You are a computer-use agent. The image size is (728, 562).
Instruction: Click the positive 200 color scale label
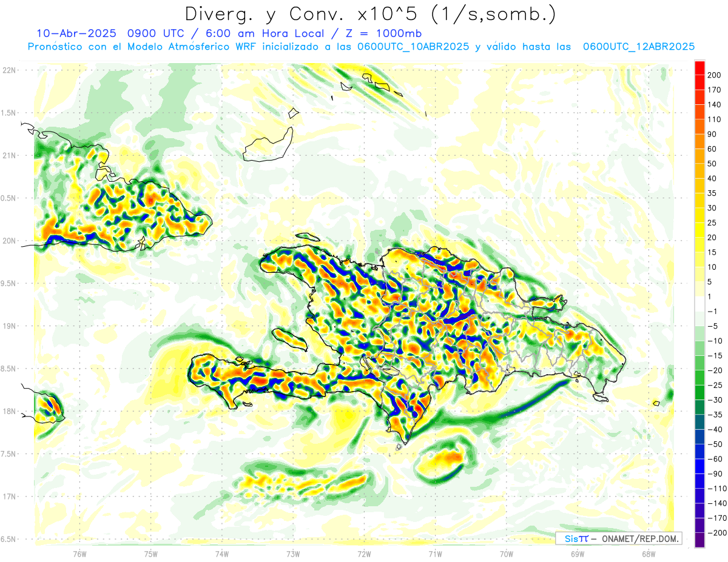714,75
